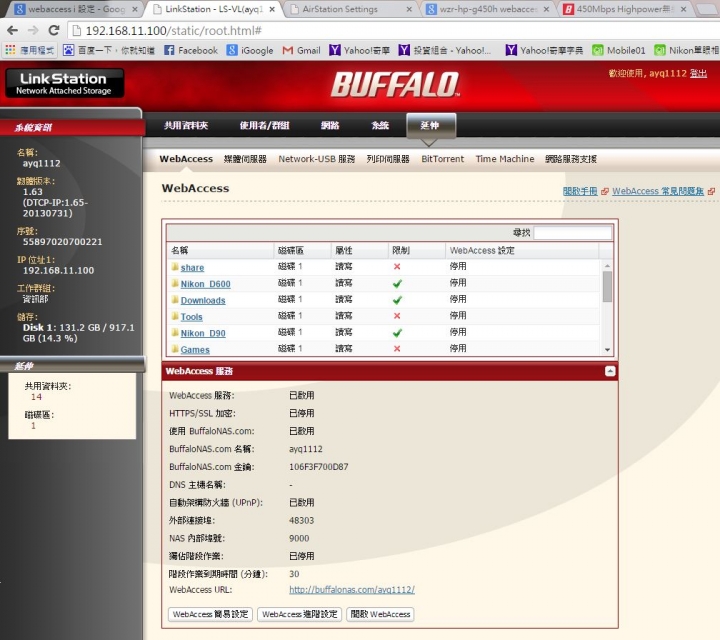Open the apps bookmark grid icon
Screen dimensions: 720x640
click(10, 50)
